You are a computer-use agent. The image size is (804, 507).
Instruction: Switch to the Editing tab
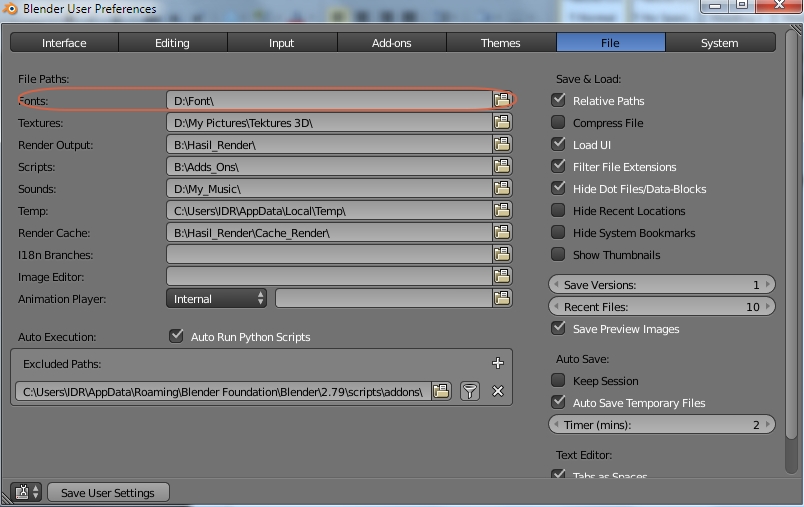tap(173, 43)
